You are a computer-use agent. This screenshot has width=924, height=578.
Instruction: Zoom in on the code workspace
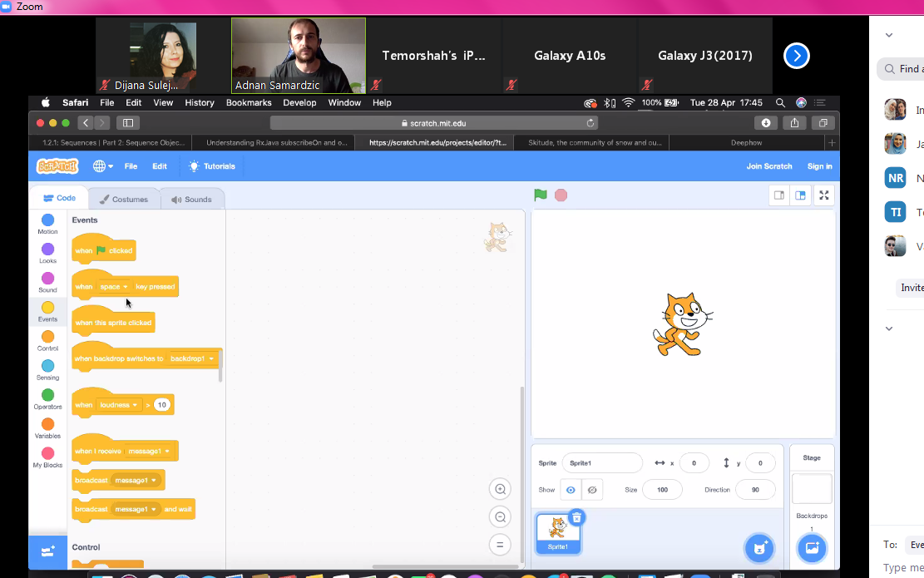[x=500, y=489]
